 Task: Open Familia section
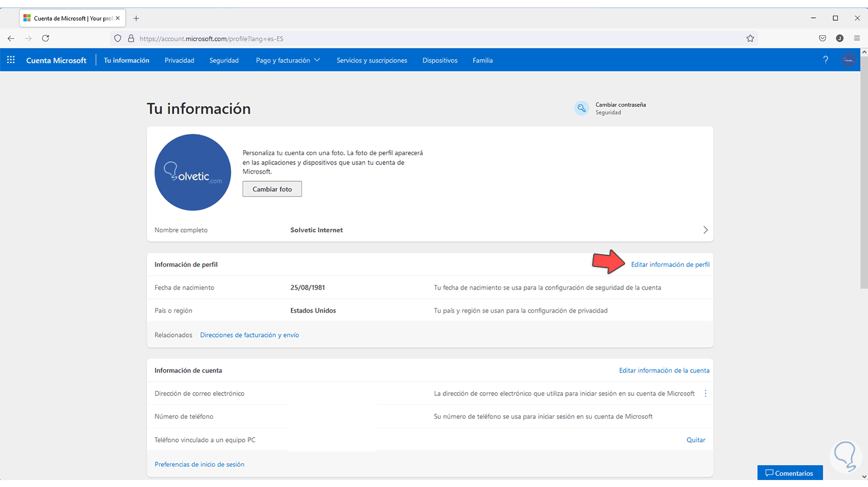tap(483, 60)
